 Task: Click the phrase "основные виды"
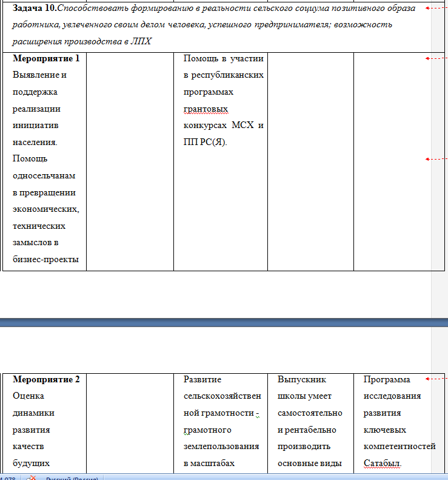tap(309, 463)
